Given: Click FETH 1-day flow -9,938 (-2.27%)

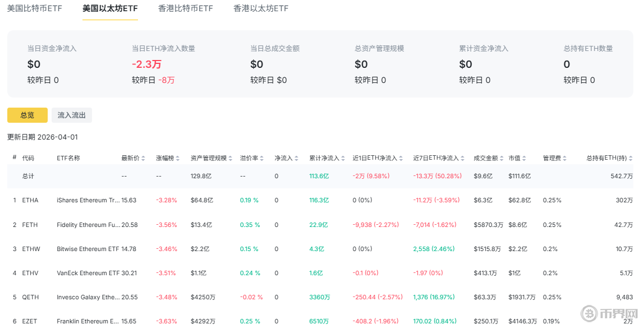Looking at the screenshot, I should click(375, 225).
